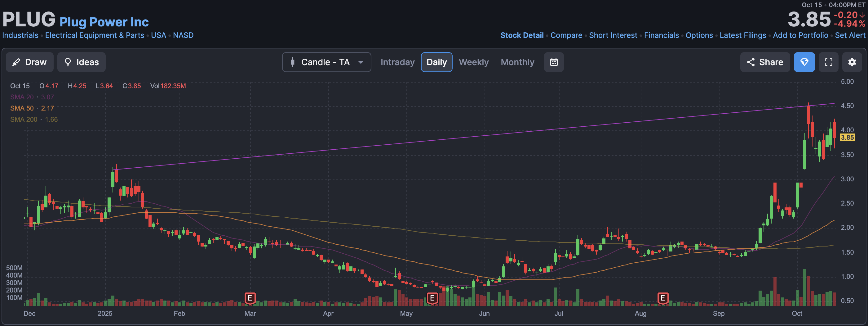Click the -4.94% change value
Image resolution: width=868 pixels, height=326 pixels.
pyautogui.click(x=849, y=24)
